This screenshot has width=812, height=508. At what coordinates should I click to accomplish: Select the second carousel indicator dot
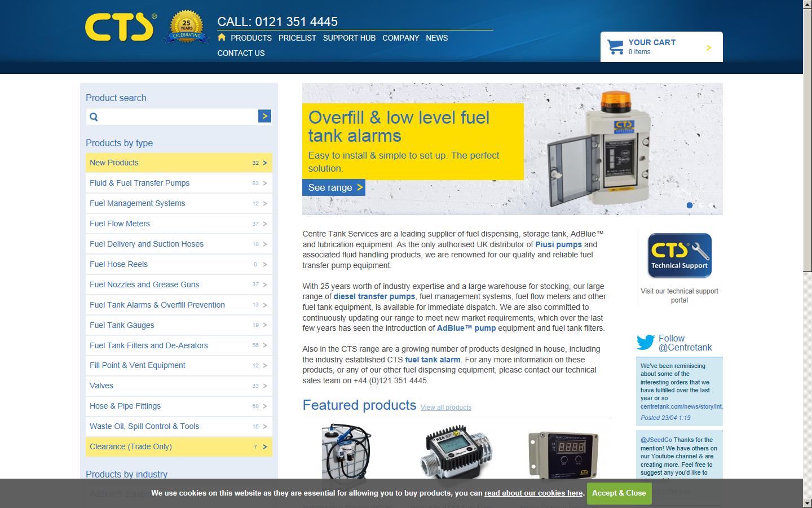[702, 205]
